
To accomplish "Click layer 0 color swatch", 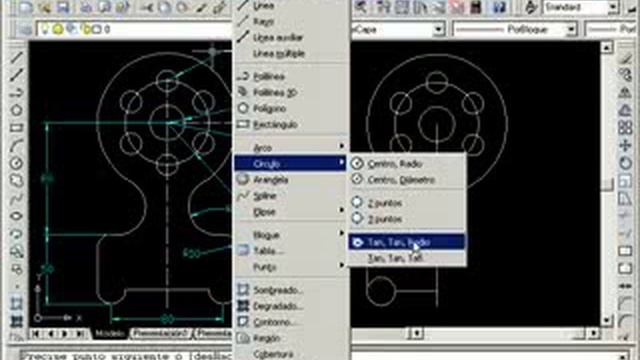I will [x=97, y=29].
